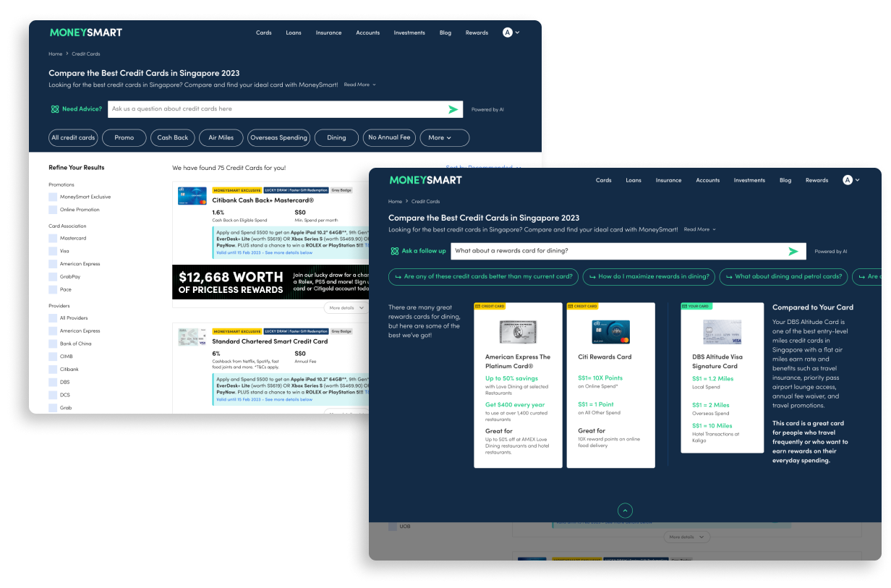Open Loans menu in back window
The width and height of the screenshot is (891, 588).
294,33
